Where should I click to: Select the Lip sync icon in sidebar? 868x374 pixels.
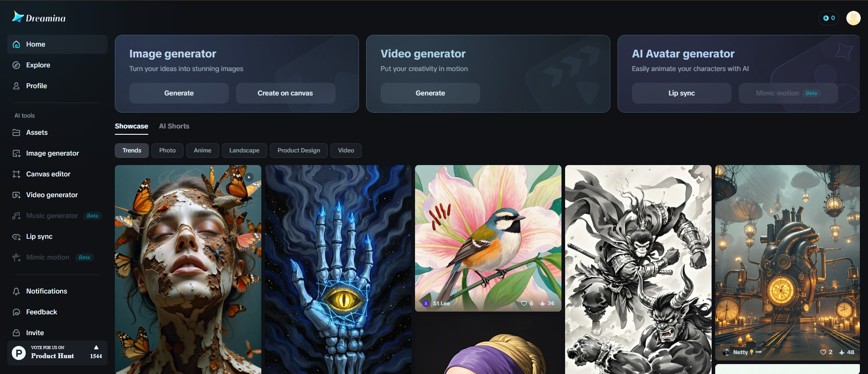16,237
